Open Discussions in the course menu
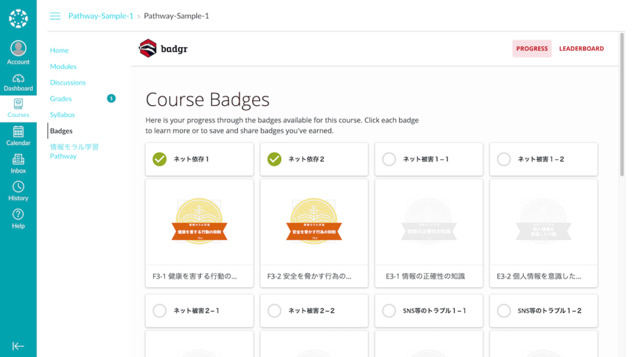644x357 pixels. [68, 82]
